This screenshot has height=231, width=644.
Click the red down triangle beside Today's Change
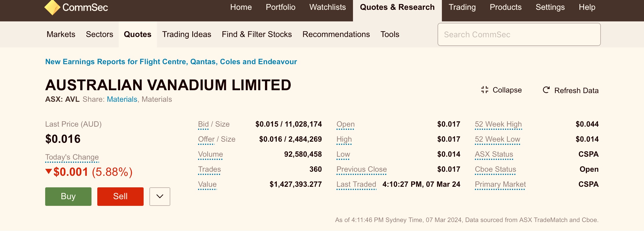point(49,171)
